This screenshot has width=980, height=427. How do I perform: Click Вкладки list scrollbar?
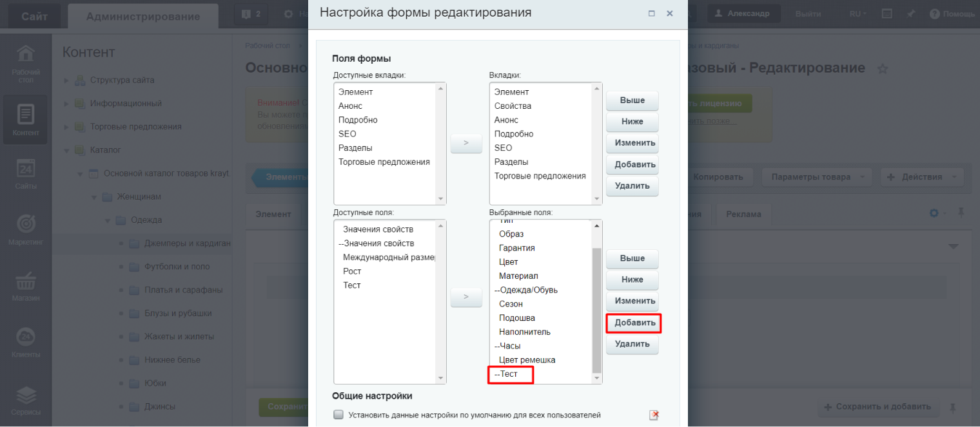click(x=597, y=144)
